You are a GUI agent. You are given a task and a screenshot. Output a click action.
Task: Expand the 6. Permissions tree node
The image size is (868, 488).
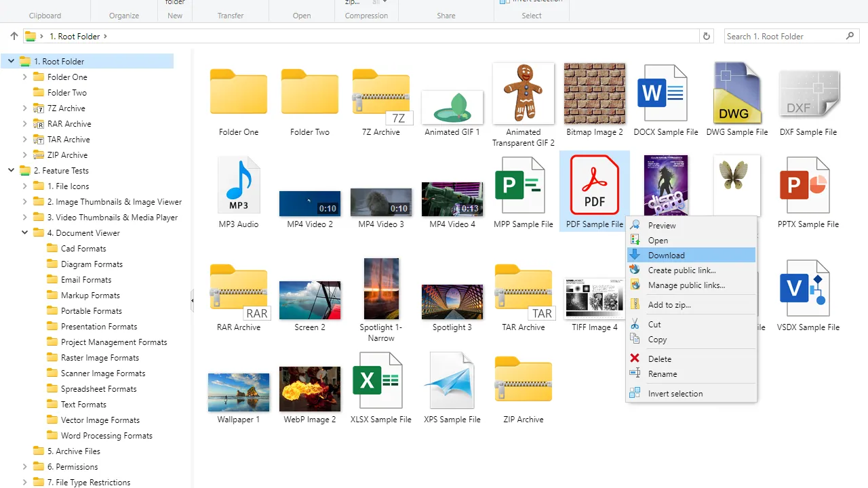click(x=24, y=466)
